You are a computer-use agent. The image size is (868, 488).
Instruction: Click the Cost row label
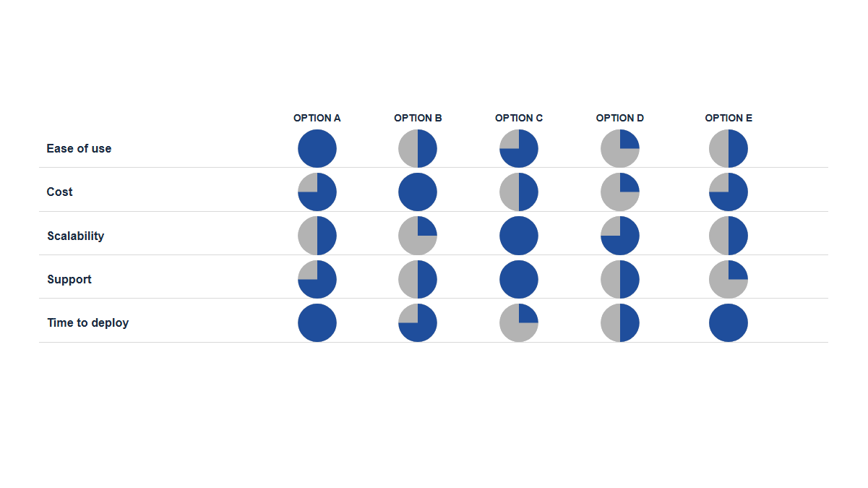[60, 192]
